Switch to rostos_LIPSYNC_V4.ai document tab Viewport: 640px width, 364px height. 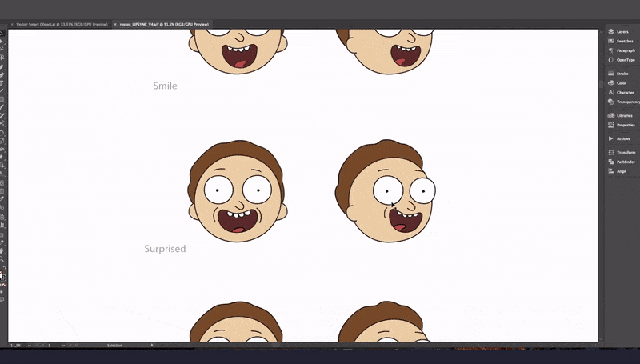[164, 25]
